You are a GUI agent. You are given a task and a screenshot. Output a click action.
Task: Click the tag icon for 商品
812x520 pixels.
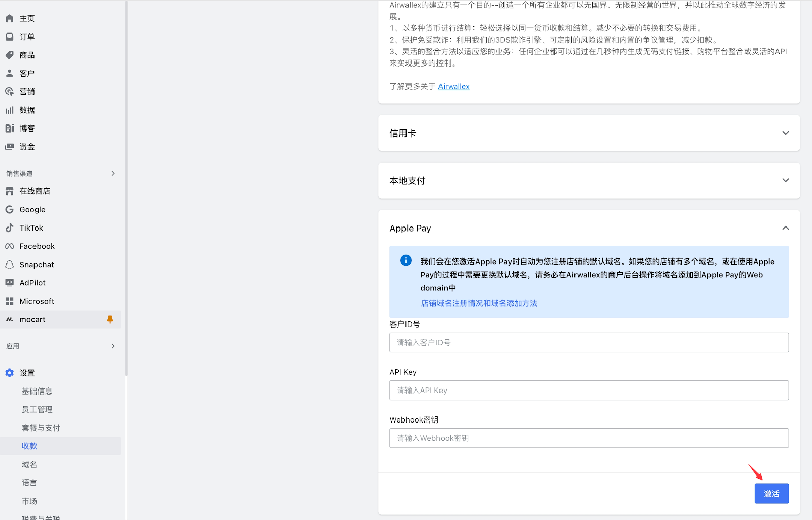point(9,55)
